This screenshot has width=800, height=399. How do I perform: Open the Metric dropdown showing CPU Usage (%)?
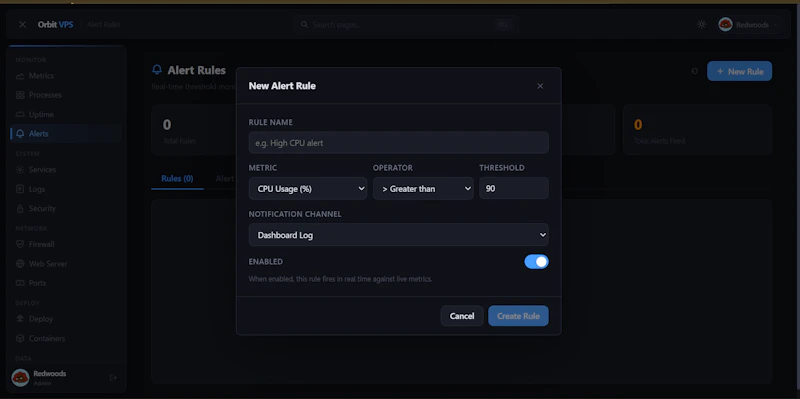click(308, 189)
